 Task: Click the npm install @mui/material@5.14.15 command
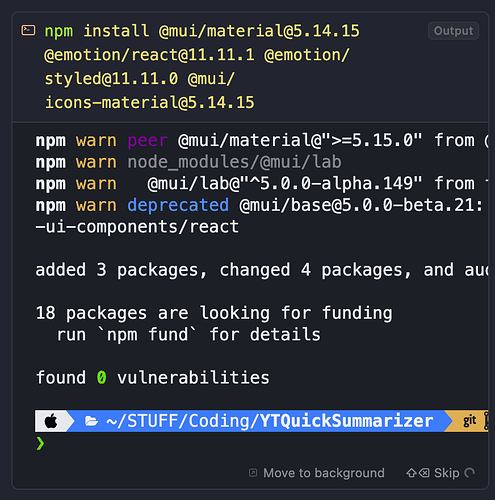coord(202,31)
